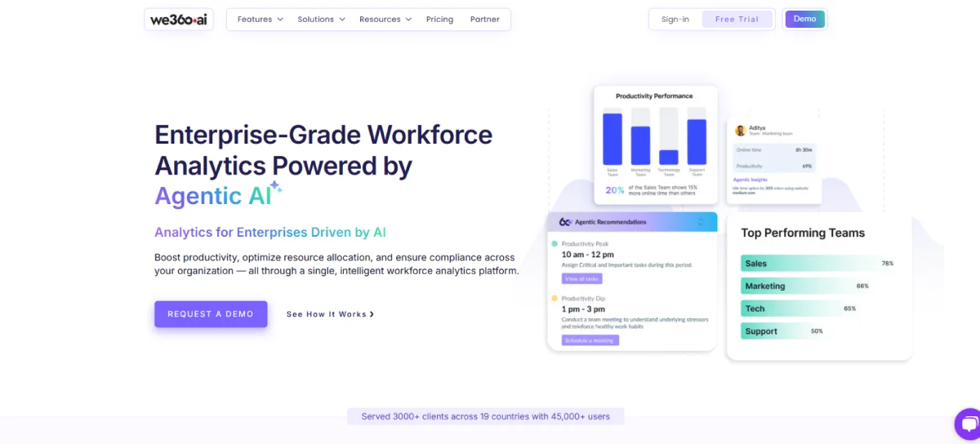Click Aditya's avatar in profile card
The image size is (980, 444).
740,130
